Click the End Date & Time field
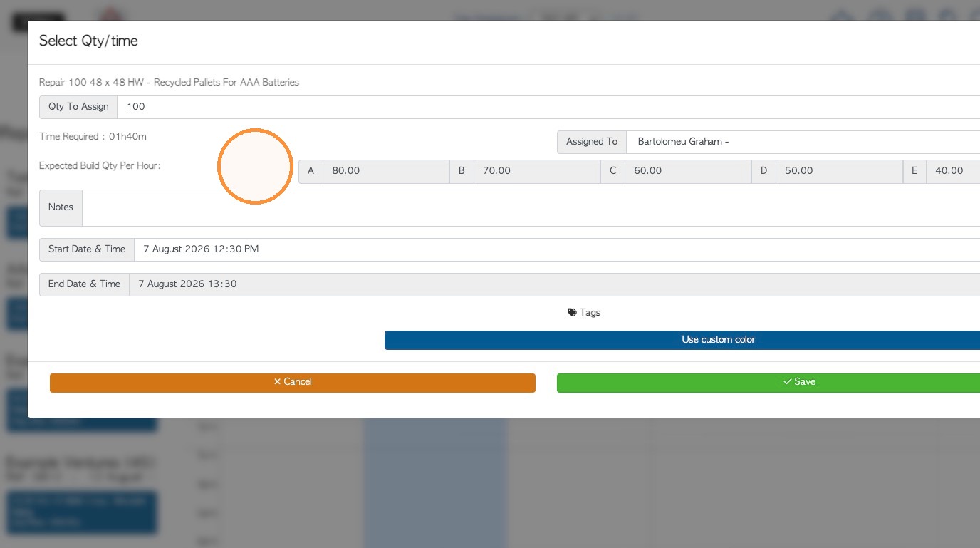Image resolution: width=980 pixels, height=548 pixels. (554, 284)
